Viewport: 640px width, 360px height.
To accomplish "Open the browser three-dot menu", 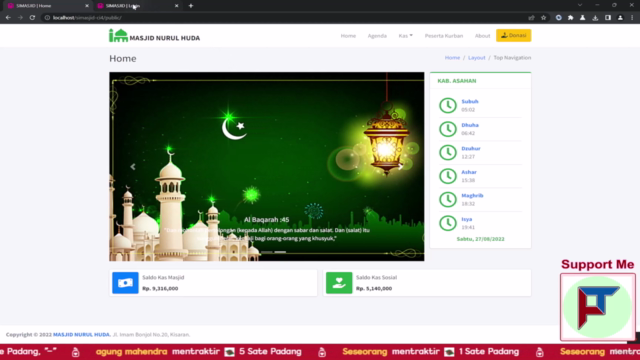I will tap(632, 18).
